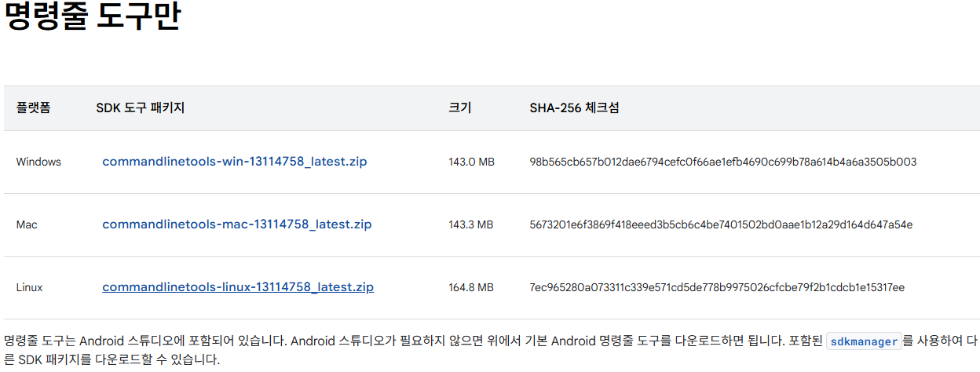Image resolution: width=980 pixels, height=372 pixels.
Task: Click the 'SDK 도구 패키지' column header
Action: coord(140,108)
